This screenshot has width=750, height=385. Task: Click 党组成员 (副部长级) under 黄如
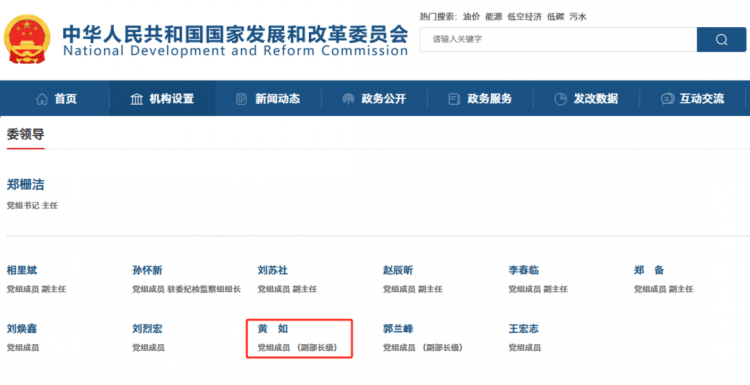pyautogui.click(x=298, y=348)
